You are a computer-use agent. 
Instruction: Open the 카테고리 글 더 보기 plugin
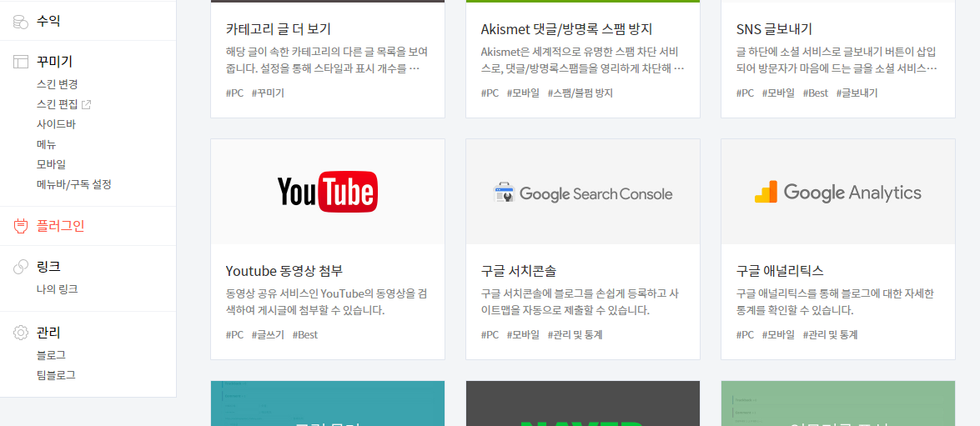click(x=278, y=29)
